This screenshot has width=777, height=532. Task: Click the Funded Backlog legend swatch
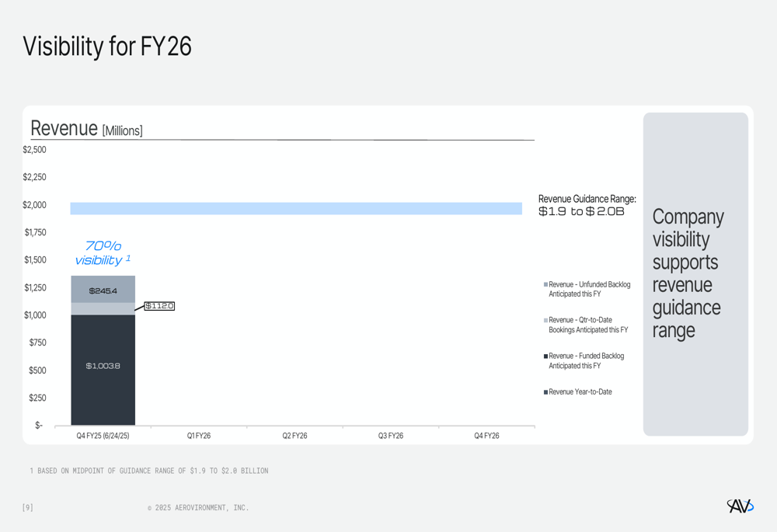(545, 356)
